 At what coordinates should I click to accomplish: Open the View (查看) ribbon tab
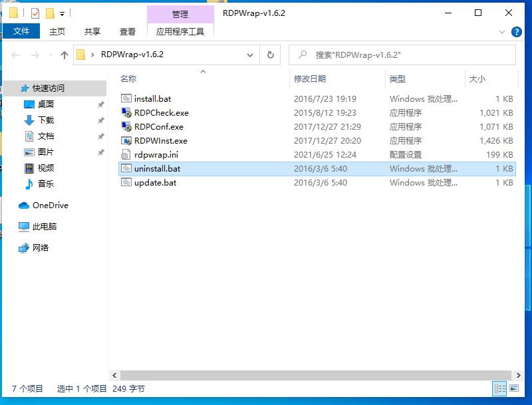(x=128, y=31)
